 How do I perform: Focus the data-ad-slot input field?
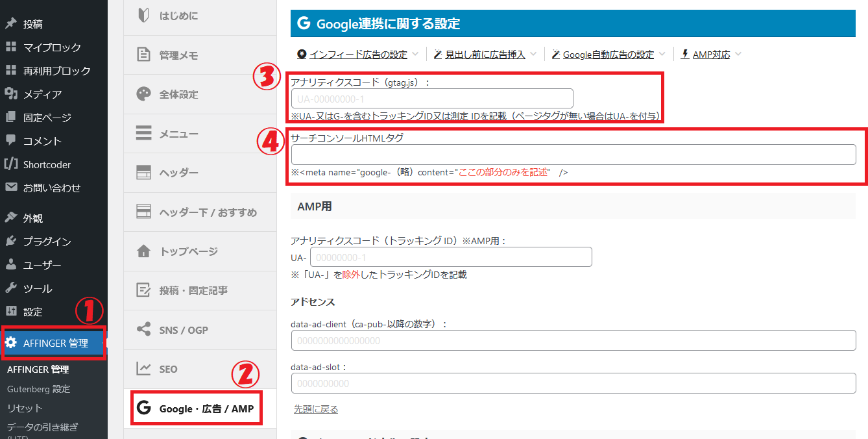click(x=573, y=383)
